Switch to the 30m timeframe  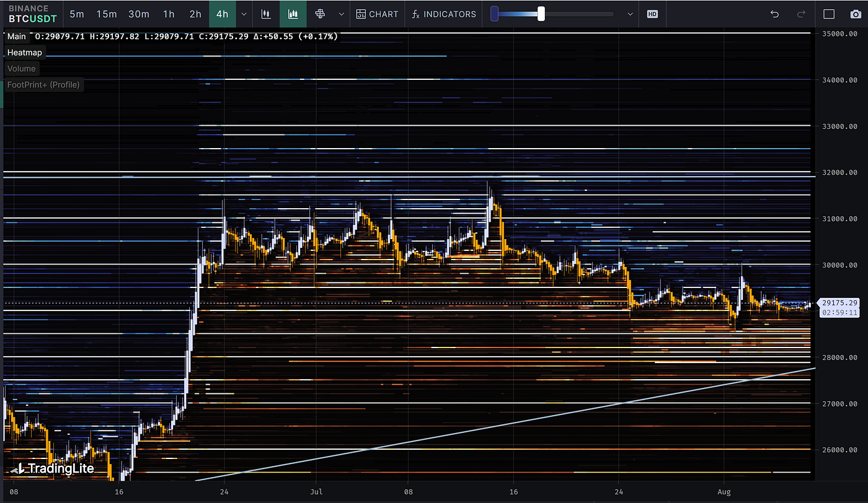(x=138, y=14)
